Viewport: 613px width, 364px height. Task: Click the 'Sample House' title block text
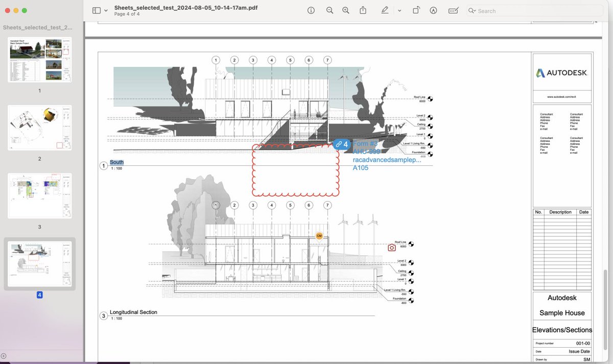(562, 313)
